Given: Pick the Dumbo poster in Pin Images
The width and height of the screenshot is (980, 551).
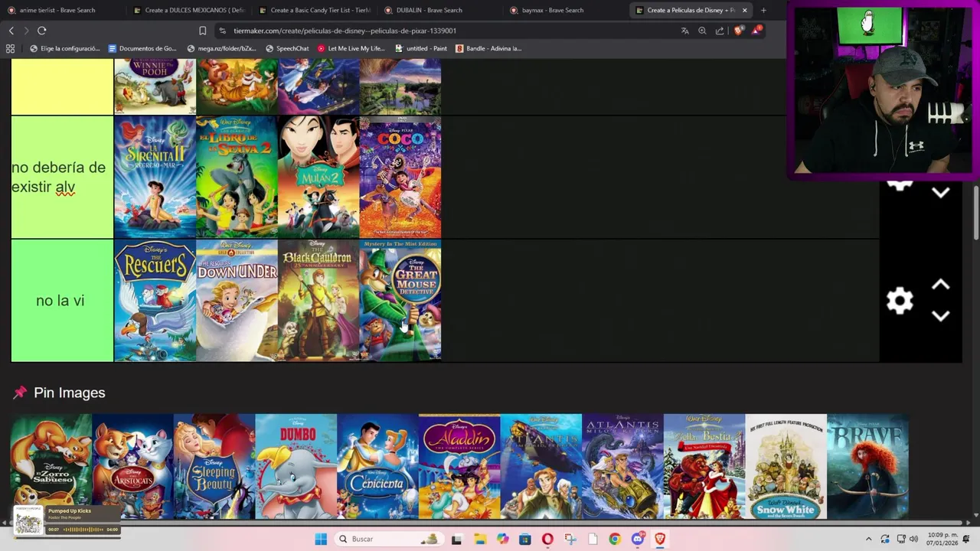Looking at the screenshot, I should (296, 467).
